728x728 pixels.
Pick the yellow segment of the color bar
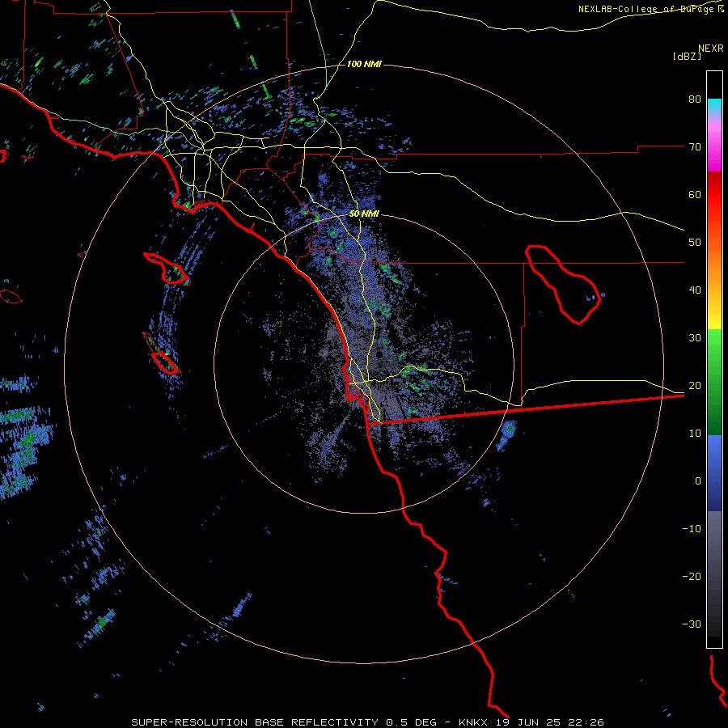pos(714,318)
